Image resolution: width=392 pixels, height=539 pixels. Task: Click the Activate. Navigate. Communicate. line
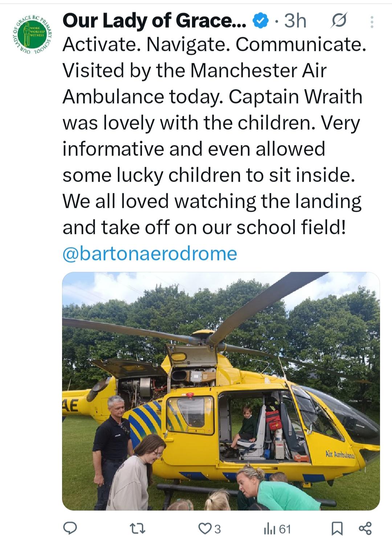214,45
